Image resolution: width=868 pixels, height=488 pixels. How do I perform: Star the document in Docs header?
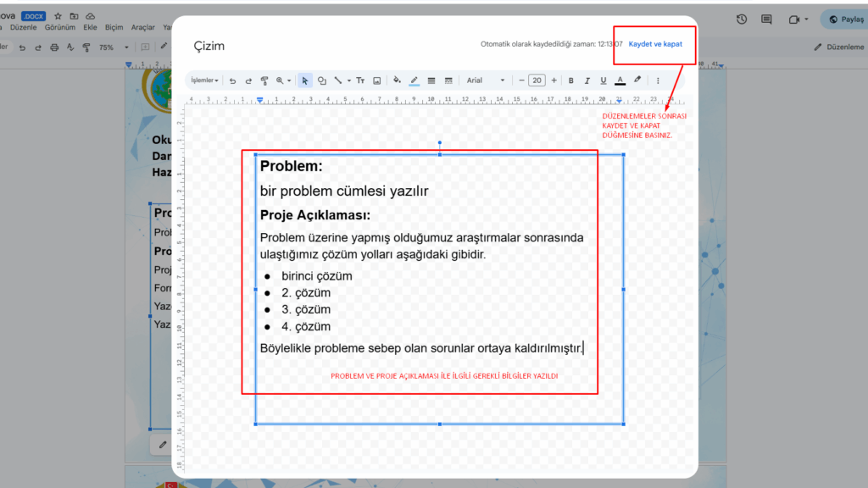point(58,16)
